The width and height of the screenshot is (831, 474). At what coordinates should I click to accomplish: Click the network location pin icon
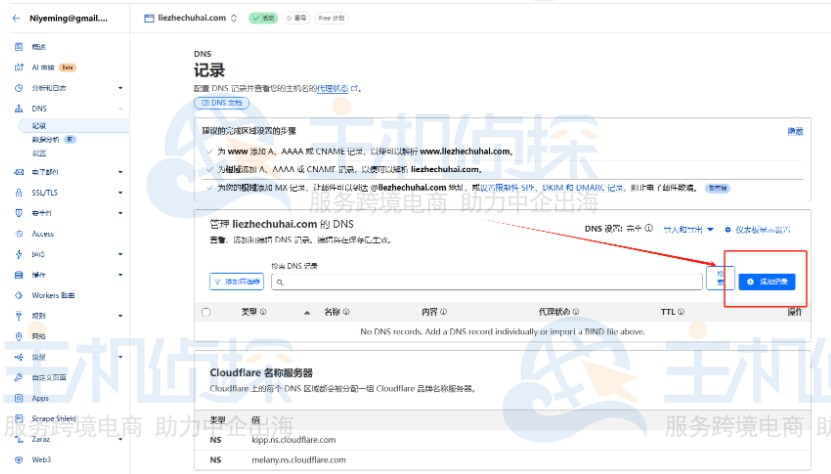click(x=19, y=336)
